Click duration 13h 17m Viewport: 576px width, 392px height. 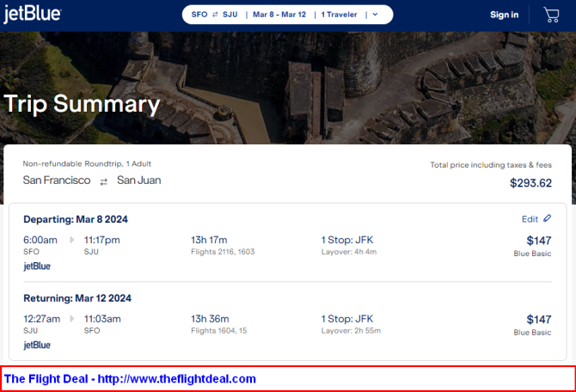tap(209, 240)
